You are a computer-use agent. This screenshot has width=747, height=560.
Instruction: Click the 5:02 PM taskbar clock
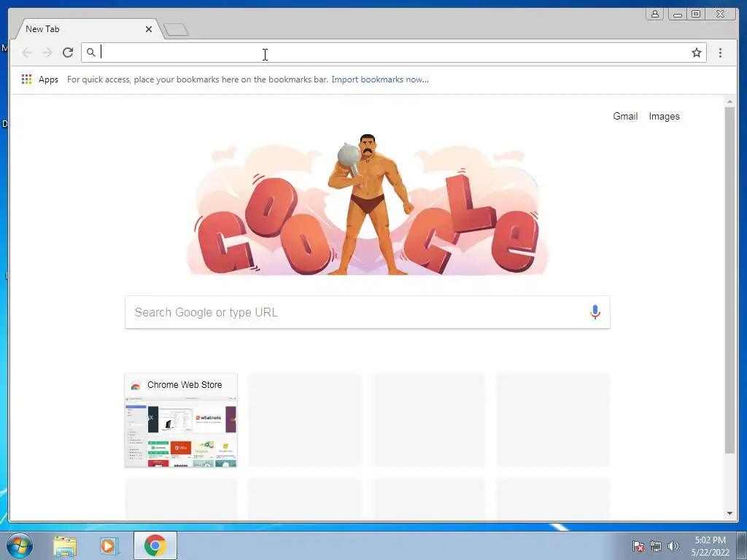coord(710,545)
